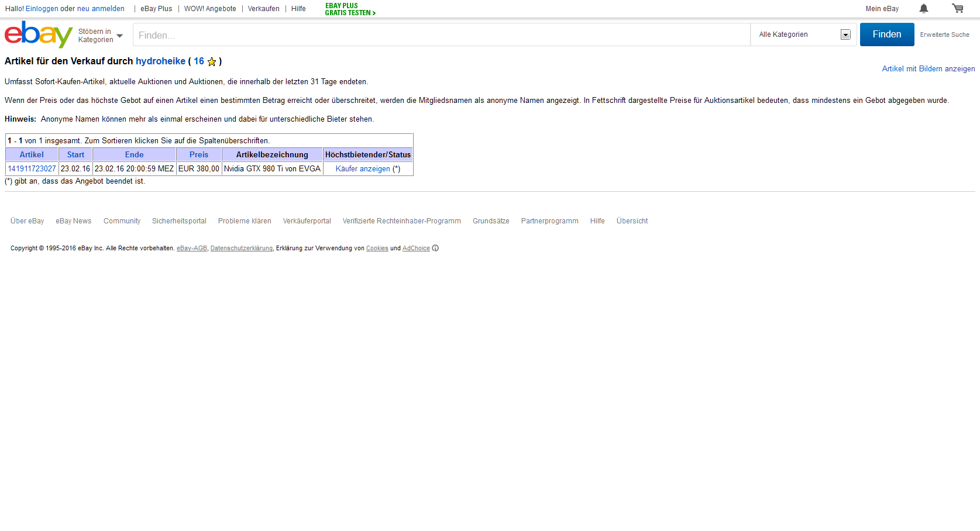The width and height of the screenshot is (980, 531).
Task: Open Verkäuferportal footer link
Action: click(x=307, y=221)
